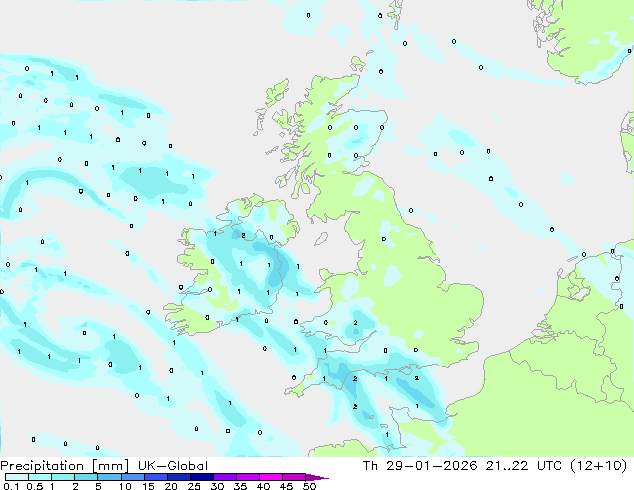
Task: Select the 40–45 mm magenta legend swatch
Action: pyautogui.click(x=270, y=477)
